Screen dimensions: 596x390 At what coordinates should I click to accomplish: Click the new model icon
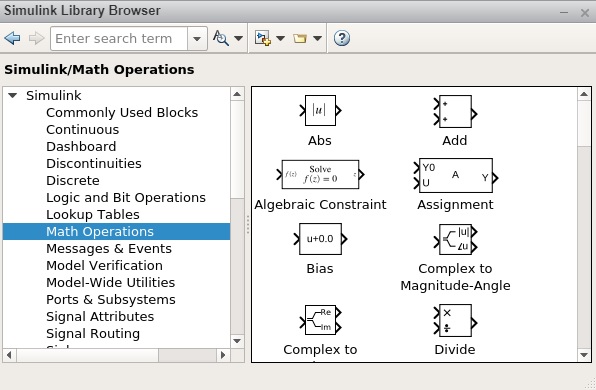pyautogui.click(x=263, y=38)
